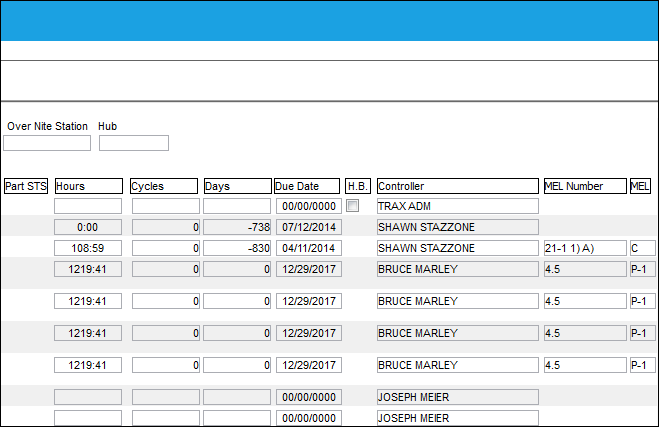Select Cycles 0 in the 0:00 hours row
The image size is (659, 427).
166,227
